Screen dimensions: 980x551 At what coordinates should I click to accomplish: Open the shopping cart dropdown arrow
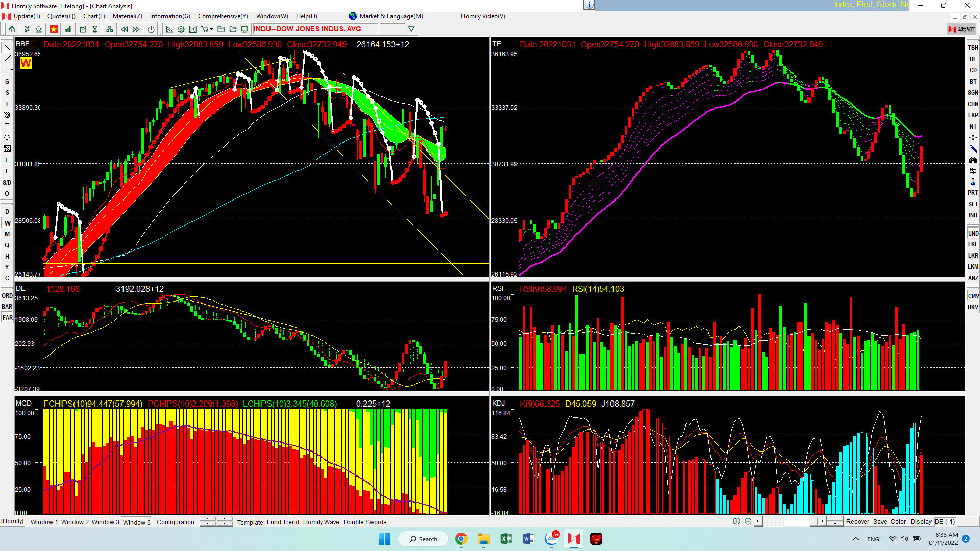coord(211,29)
